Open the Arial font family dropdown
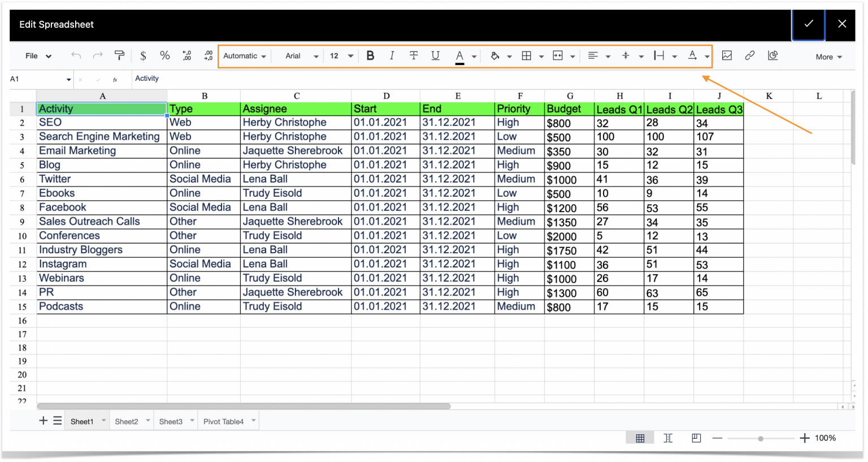The width and height of the screenshot is (868, 462). pos(301,56)
